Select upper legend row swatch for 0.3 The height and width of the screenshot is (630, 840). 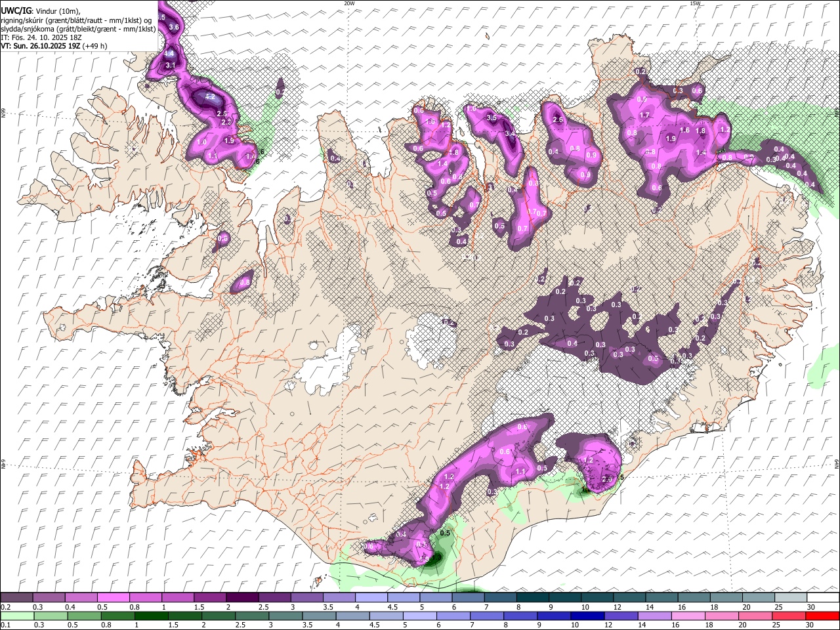pos(49,597)
